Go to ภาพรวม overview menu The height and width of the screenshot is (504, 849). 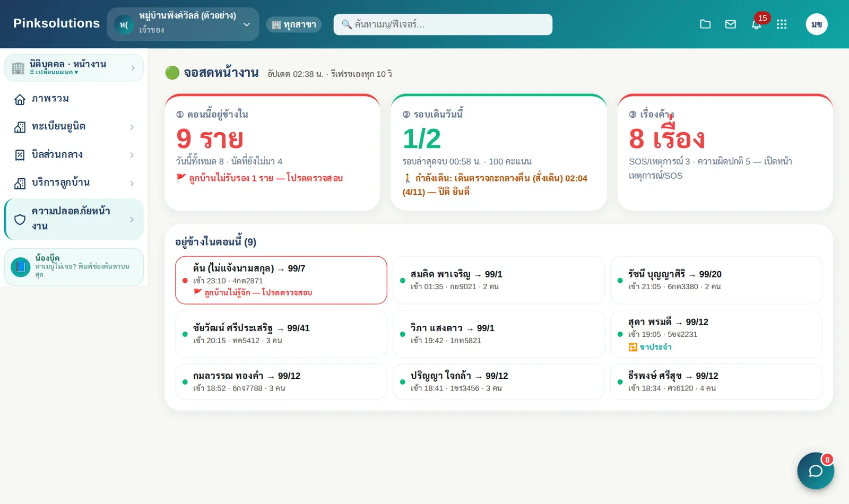click(x=74, y=99)
